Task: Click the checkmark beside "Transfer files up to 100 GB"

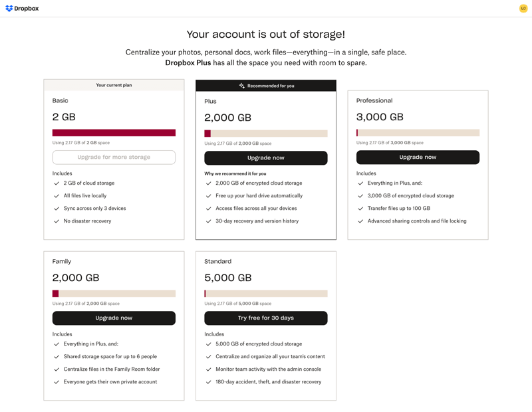Action: (360, 208)
